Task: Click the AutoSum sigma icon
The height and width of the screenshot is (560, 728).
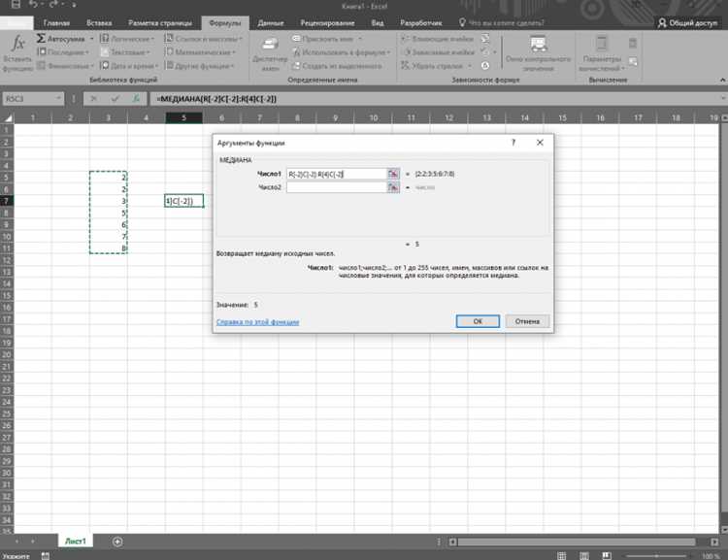Action: coord(41,38)
